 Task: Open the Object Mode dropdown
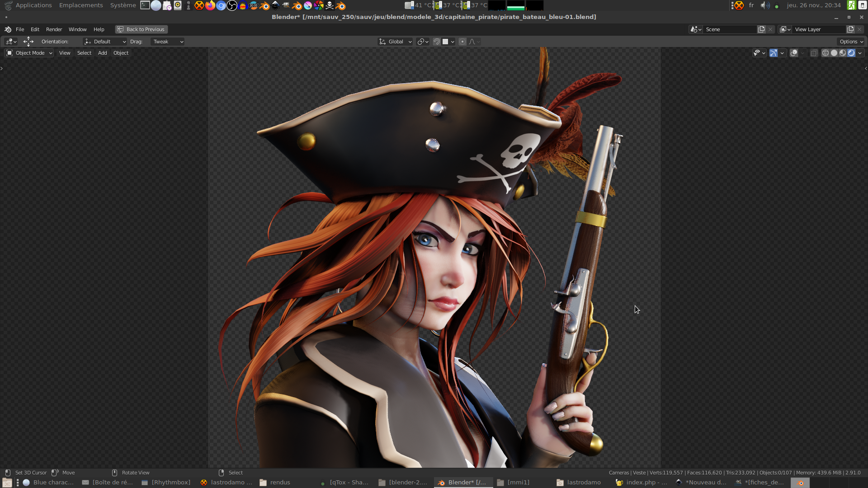tap(29, 53)
